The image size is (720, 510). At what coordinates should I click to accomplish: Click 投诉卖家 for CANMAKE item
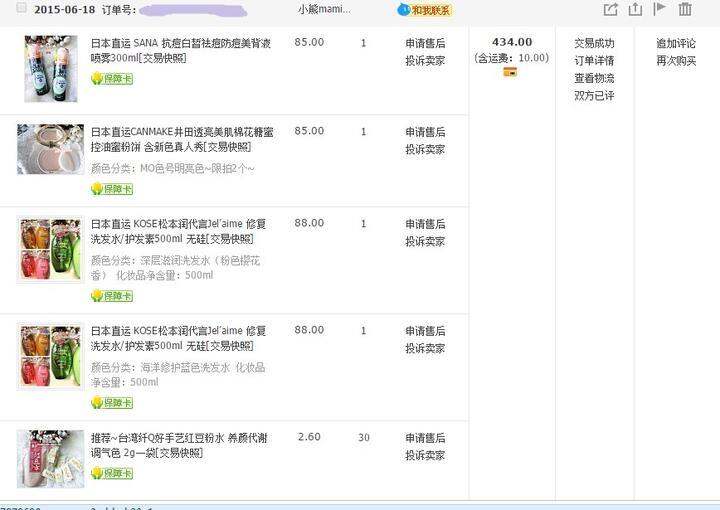click(x=425, y=150)
